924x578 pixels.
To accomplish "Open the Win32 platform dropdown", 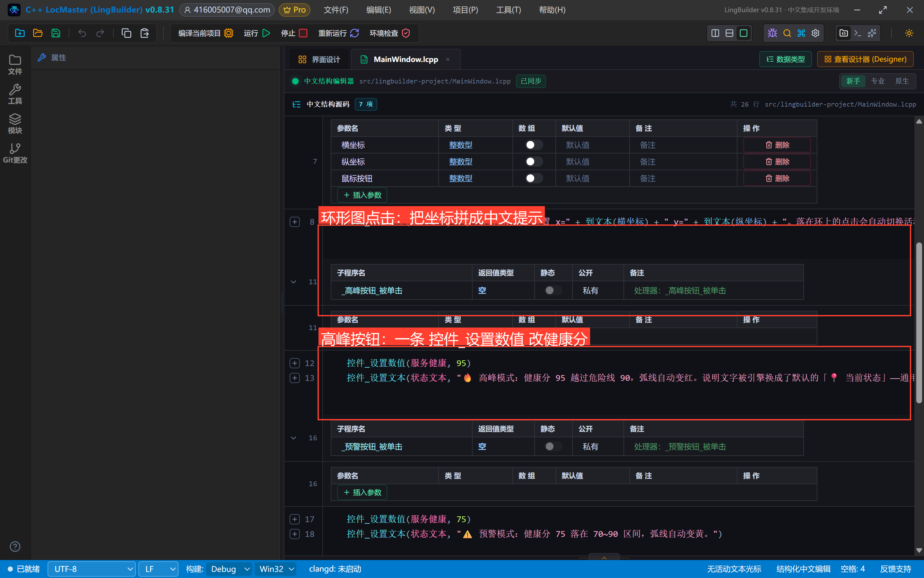I will point(276,569).
